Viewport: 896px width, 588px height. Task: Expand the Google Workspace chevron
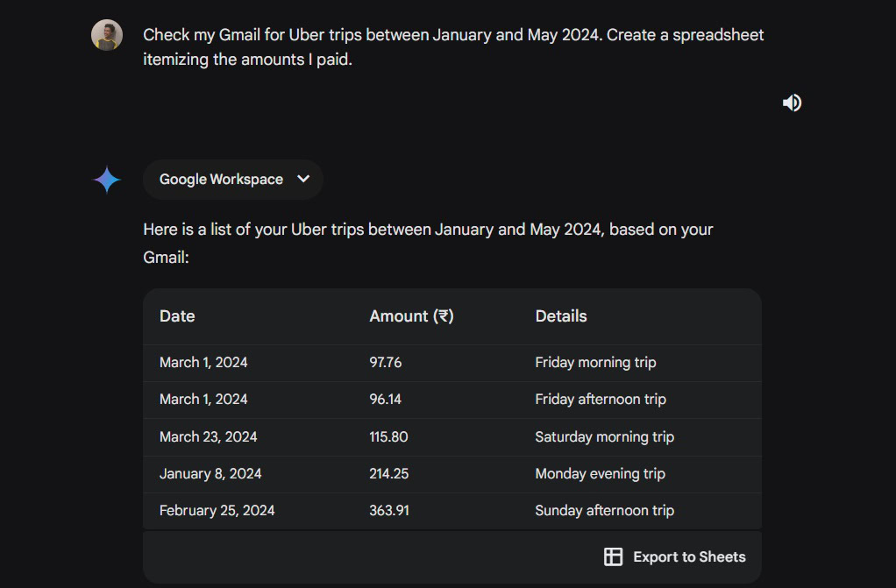tap(303, 179)
